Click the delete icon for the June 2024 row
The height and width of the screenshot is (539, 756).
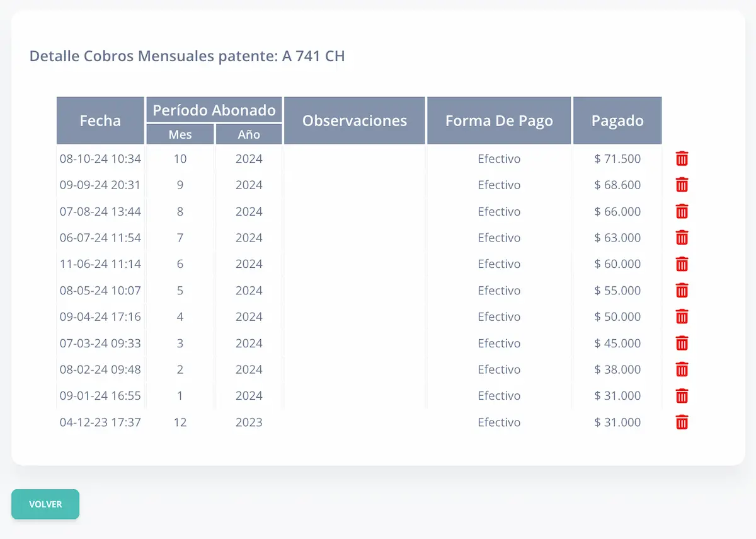681,264
